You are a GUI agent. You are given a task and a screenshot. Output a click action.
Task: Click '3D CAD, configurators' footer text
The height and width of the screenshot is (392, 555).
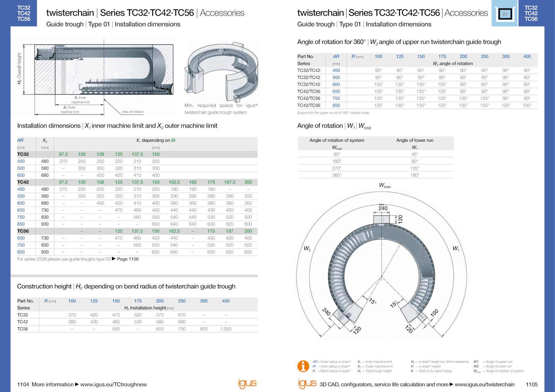384,384
